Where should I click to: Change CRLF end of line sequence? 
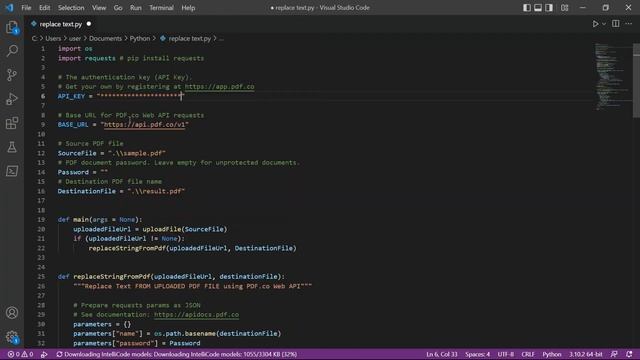pos(528,354)
